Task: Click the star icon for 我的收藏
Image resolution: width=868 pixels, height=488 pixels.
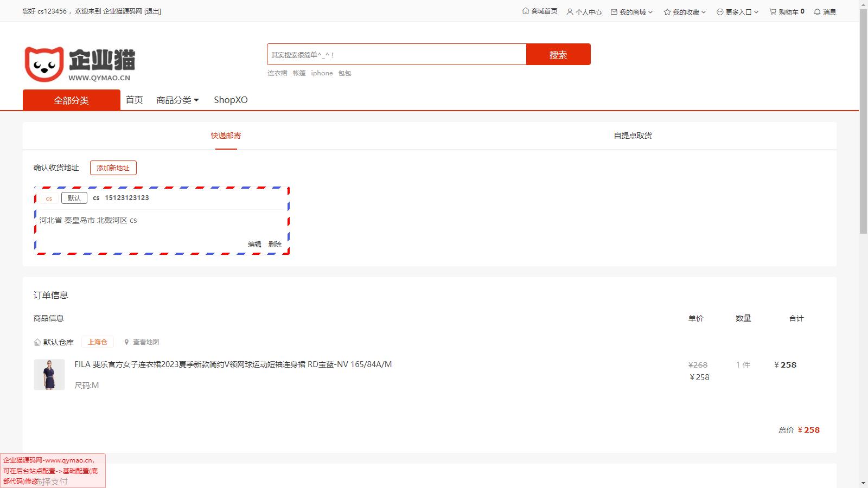Action: (x=667, y=12)
